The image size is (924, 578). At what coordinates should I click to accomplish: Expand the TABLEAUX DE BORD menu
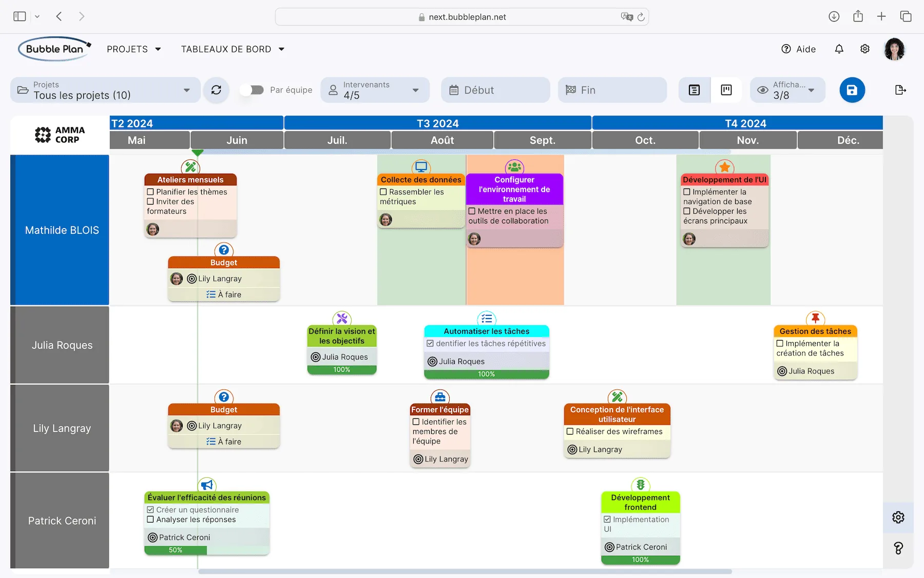pos(233,49)
